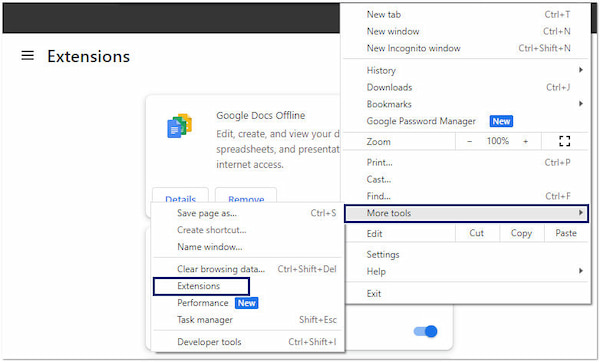The width and height of the screenshot is (600, 362).
Task: Open Settings from Chrome menu
Action: click(x=466, y=254)
